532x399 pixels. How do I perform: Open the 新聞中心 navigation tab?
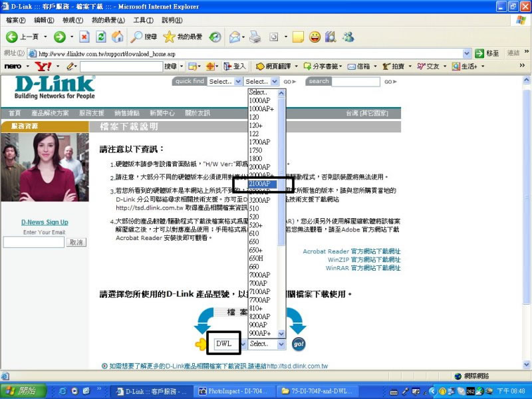point(162,113)
